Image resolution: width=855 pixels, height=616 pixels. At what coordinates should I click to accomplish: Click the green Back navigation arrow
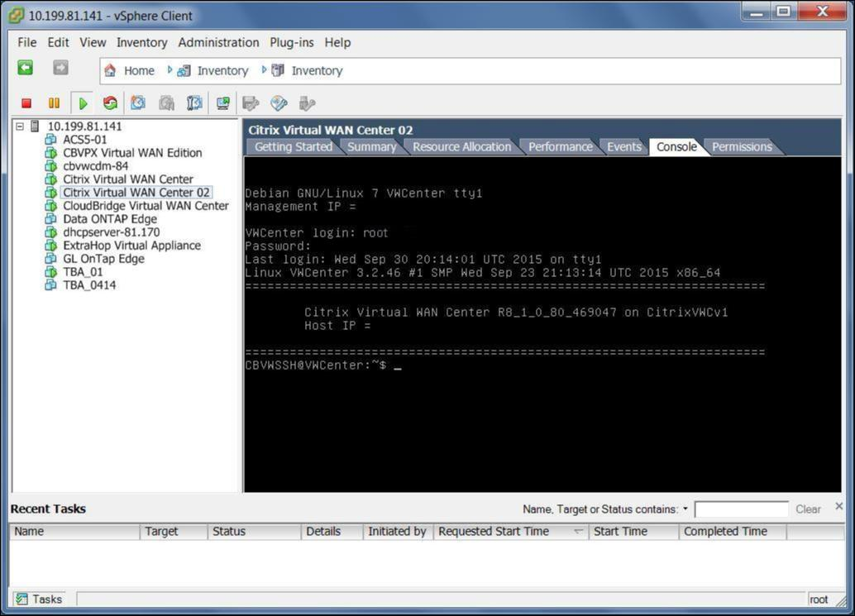tap(25, 68)
